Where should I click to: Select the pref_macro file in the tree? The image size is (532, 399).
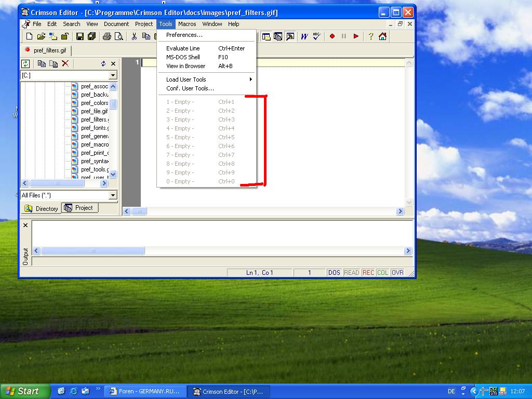[95, 144]
